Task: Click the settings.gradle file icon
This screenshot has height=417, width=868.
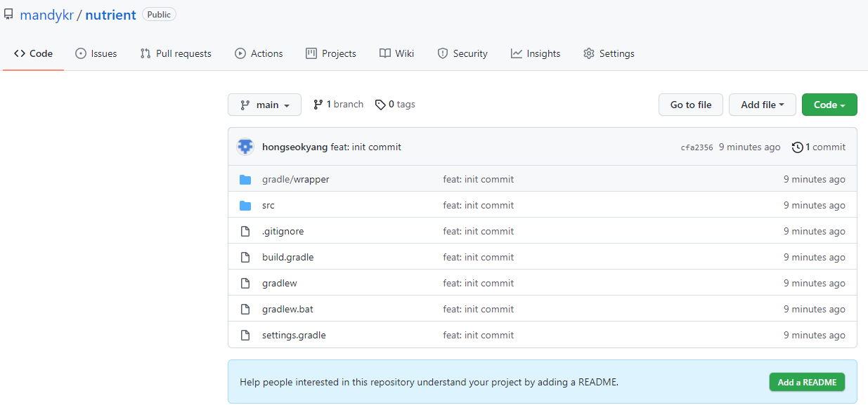Action: coord(245,336)
